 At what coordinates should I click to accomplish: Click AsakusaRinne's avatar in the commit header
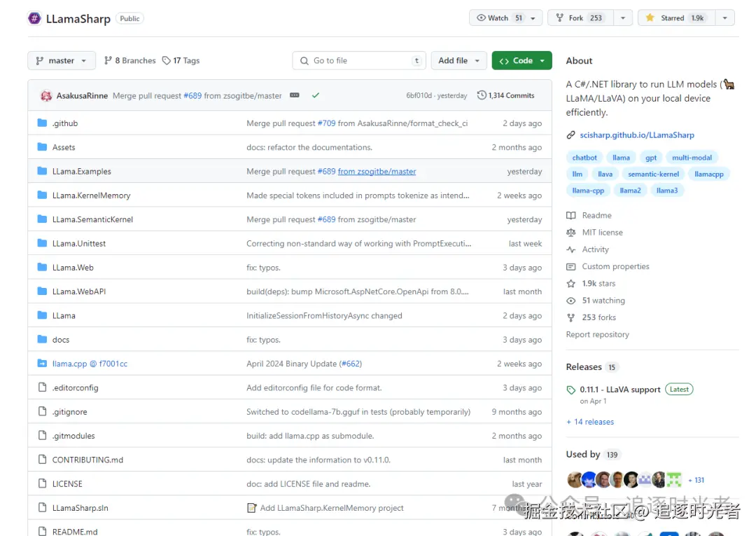click(45, 95)
